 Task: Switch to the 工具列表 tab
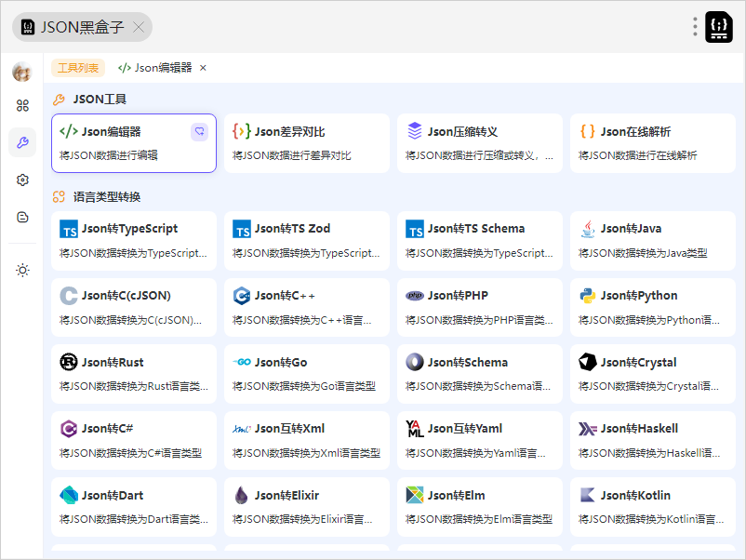pos(78,68)
